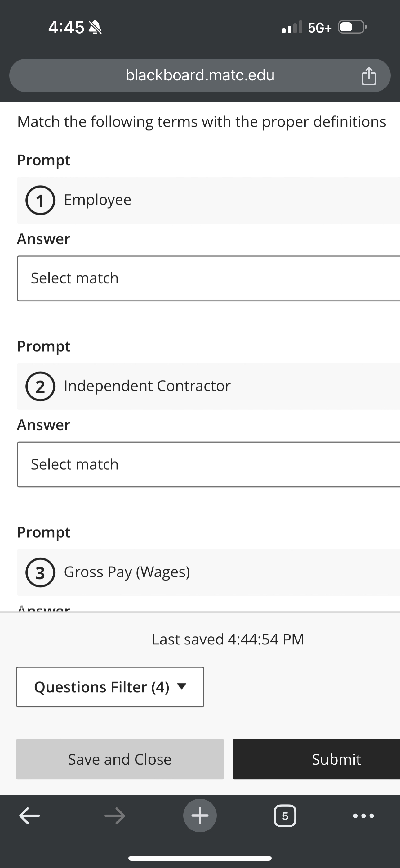Tap the blackboard.matc.edu address bar
The image size is (400, 868).
pos(200,75)
